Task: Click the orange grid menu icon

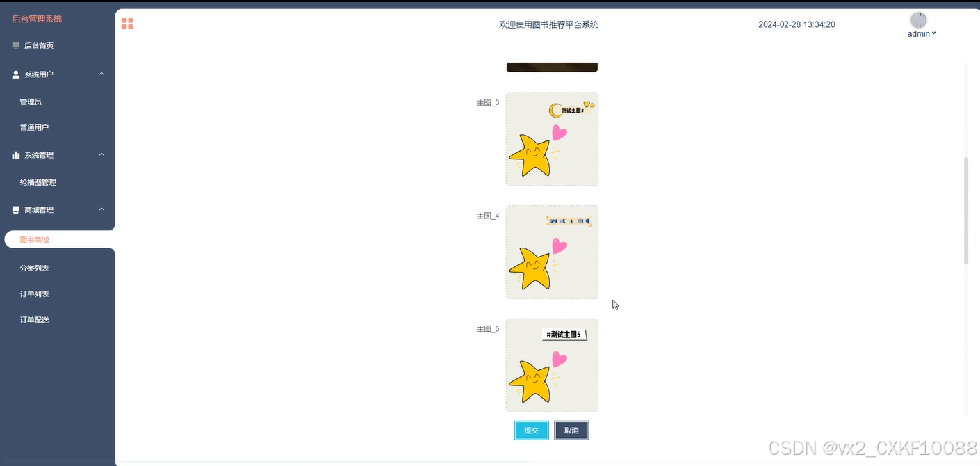Action: [x=127, y=24]
